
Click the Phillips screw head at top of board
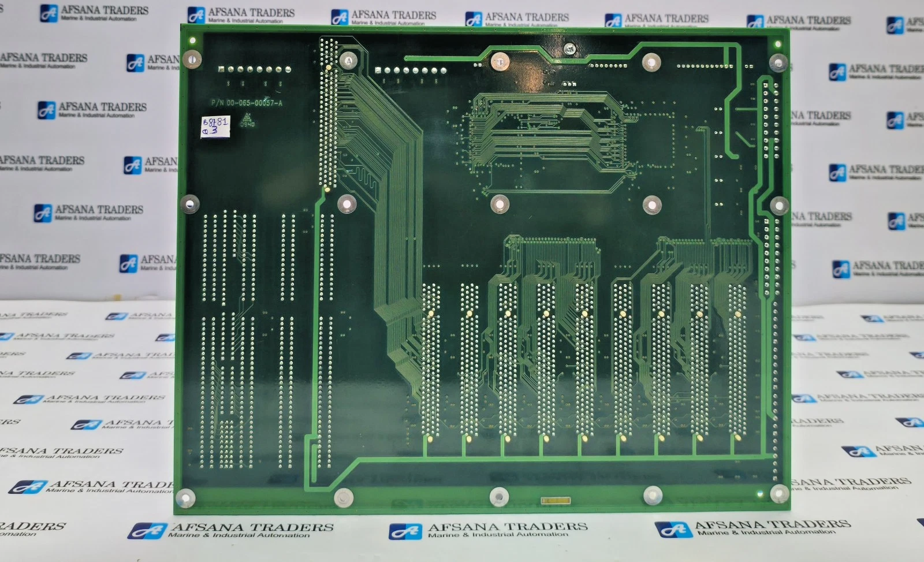[x=569, y=49]
